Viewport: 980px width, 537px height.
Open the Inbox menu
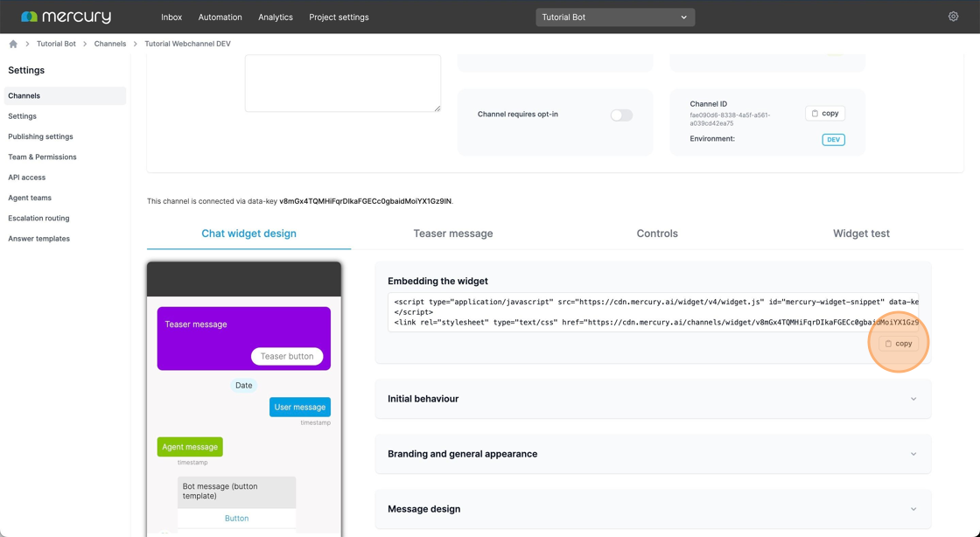(x=171, y=17)
